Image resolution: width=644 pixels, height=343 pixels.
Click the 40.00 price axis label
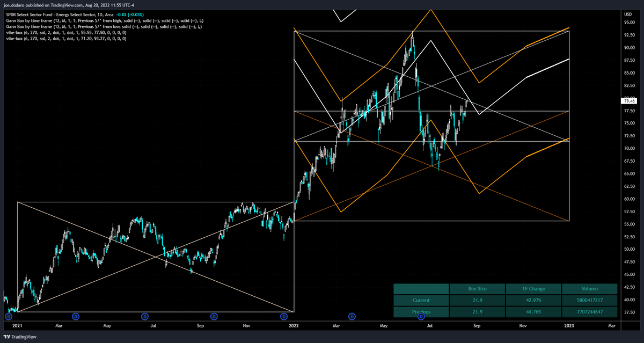click(629, 300)
